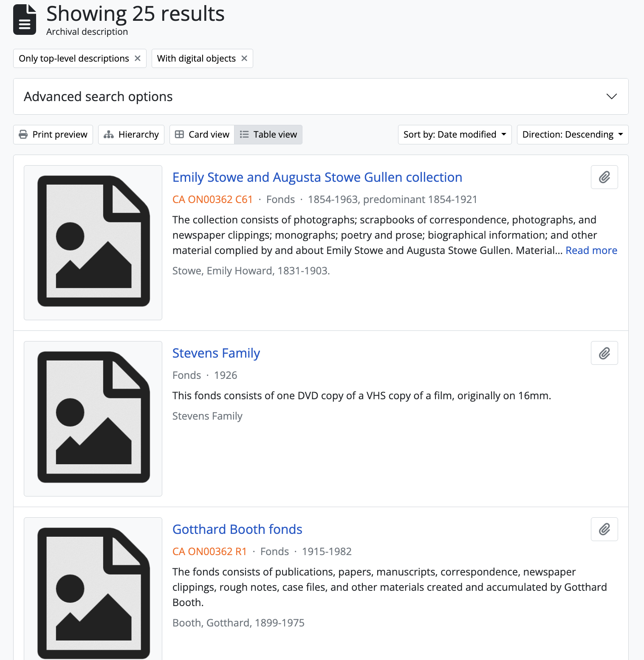Image resolution: width=644 pixels, height=660 pixels.
Task: Open the Stevens Family record
Action: [216, 353]
